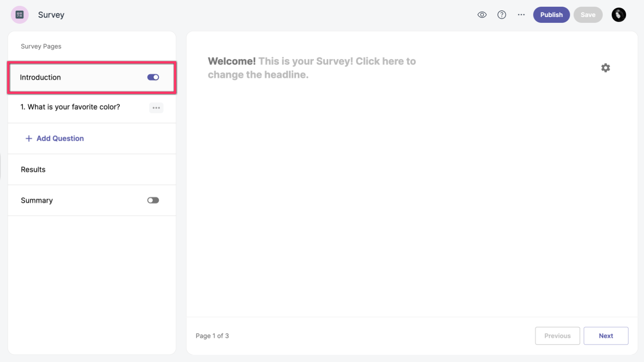
Task: Select the Summary page entry
Action: pyautogui.click(x=37, y=200)
